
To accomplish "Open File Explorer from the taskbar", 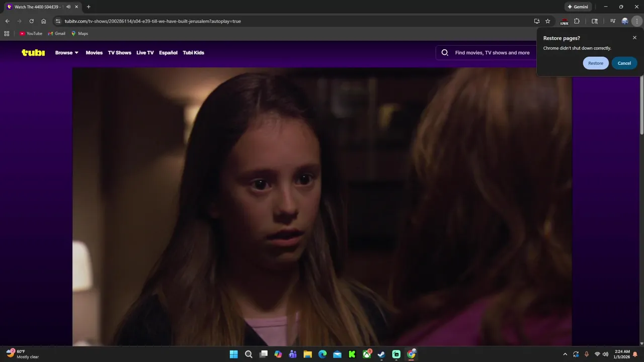I will pos(307,354).
